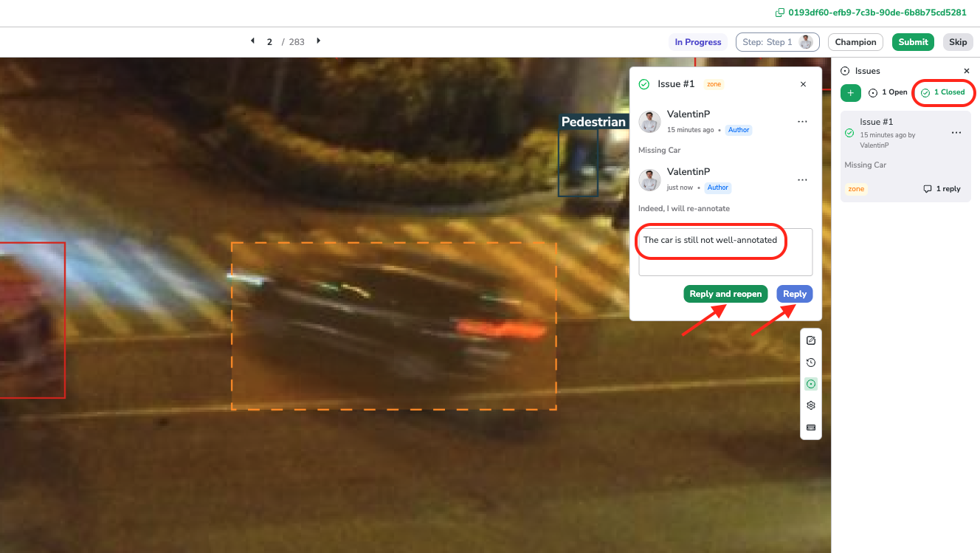Image resolution: width=980 pixels, height=553 pixels.
Task: Click 'Missing Car' text on the issue card
Action: pos(866,165)
